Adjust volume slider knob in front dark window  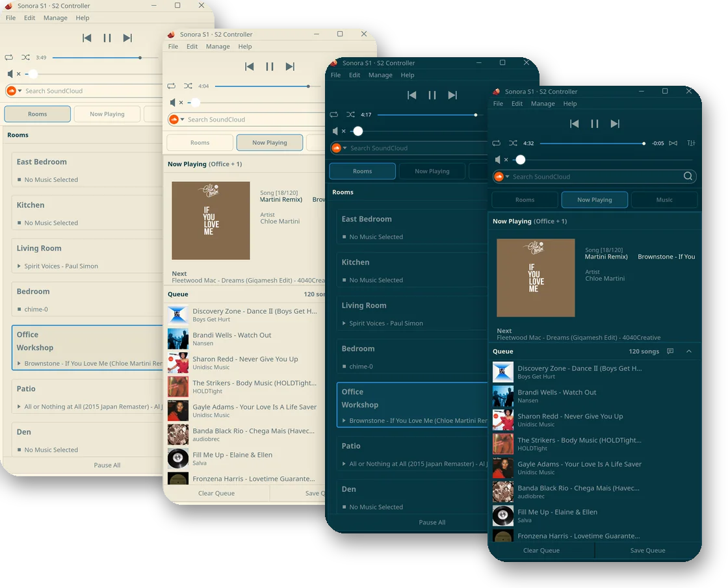pyautogui.click(x=521, y=160)
